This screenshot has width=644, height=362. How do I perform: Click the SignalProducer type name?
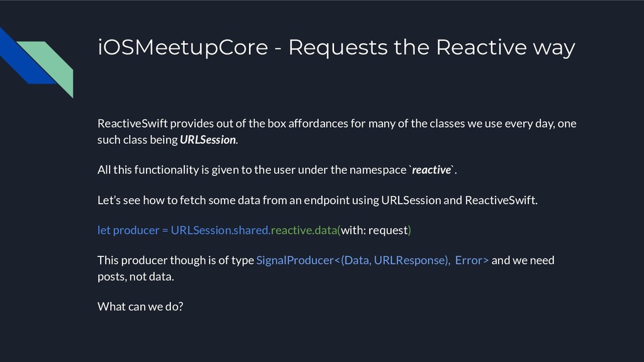(296, 260)
